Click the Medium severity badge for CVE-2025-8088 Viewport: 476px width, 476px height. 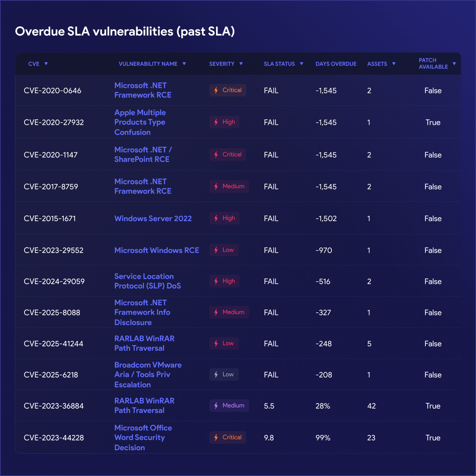pos(229,312)
